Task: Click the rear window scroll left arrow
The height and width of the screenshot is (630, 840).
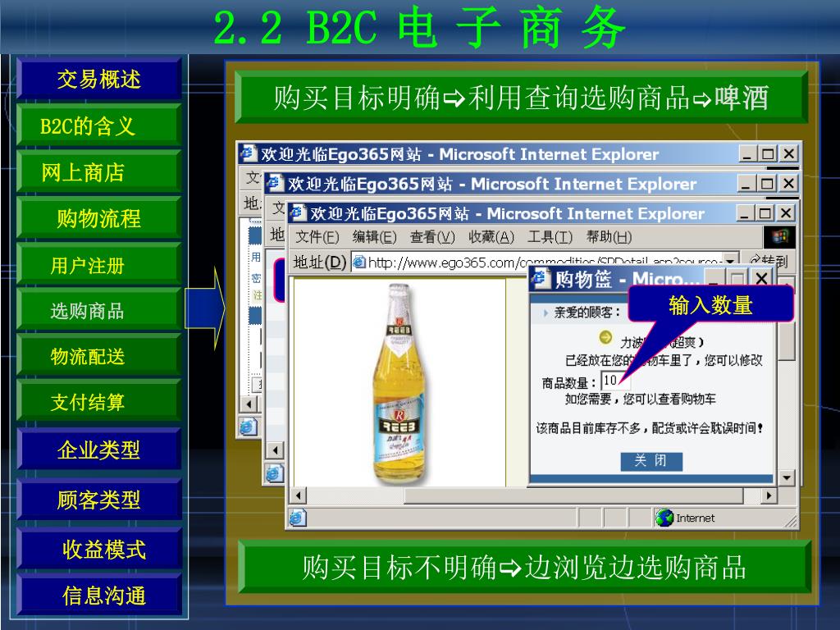Action: click(249, 404)
